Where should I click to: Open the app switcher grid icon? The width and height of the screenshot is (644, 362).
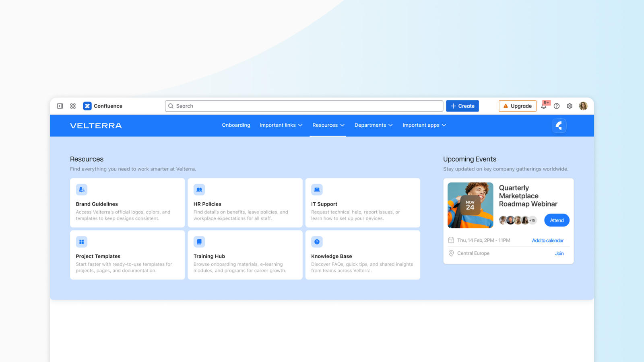[x=73, y=106]
